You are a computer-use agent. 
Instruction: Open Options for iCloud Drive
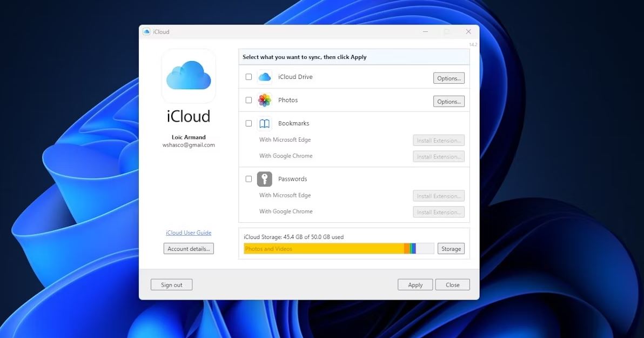coord(449,78)
